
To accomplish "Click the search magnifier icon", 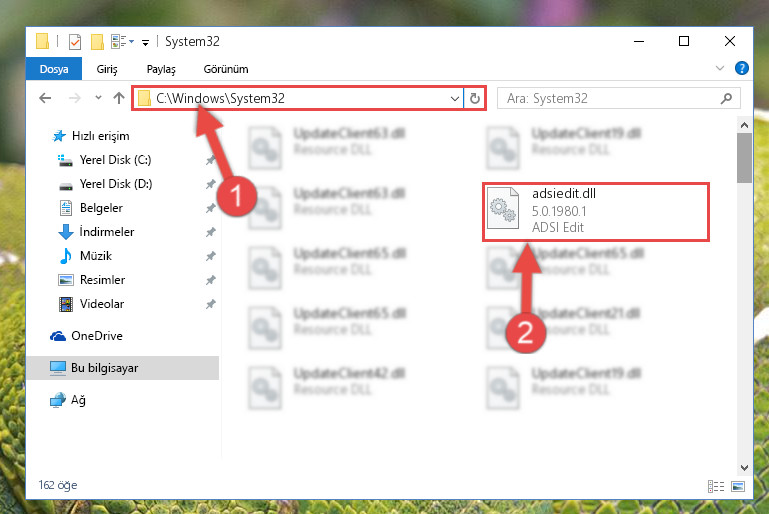I will coord(726,99).
